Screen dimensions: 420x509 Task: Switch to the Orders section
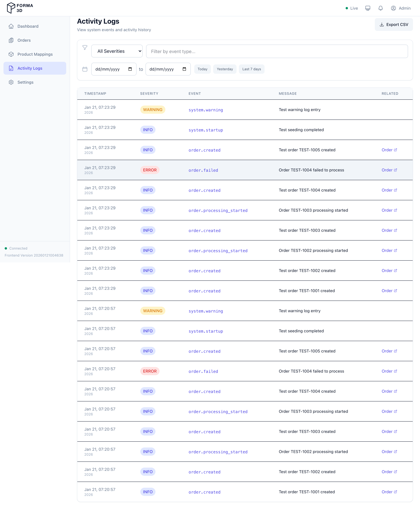24,40
